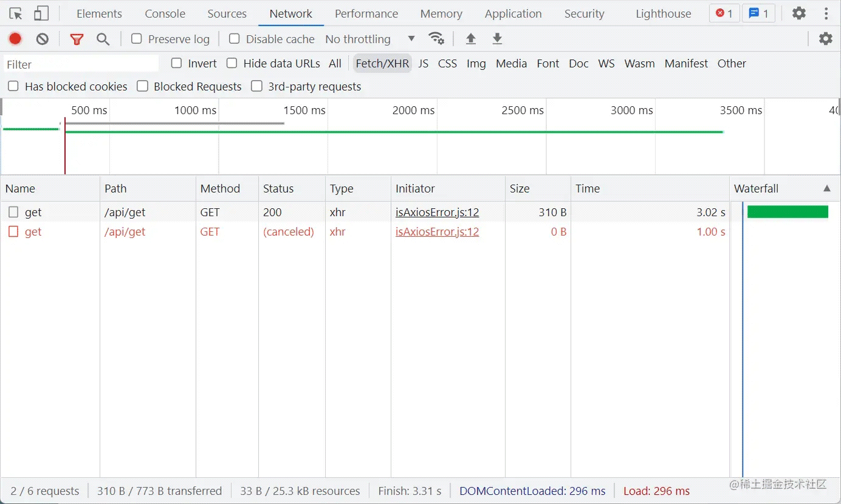Viewport: 841px width, 504px height.
Task: Click in the Filter text field
Action: point(81,64)
